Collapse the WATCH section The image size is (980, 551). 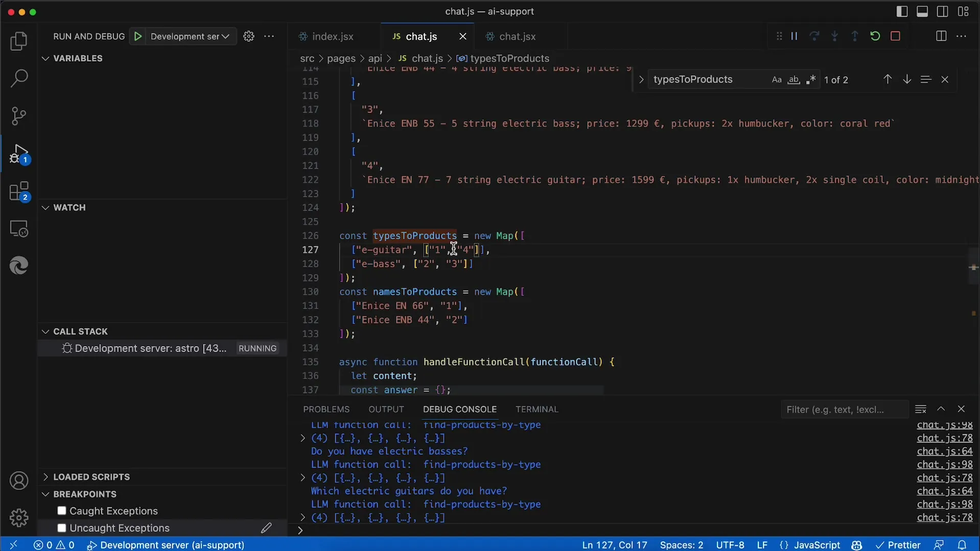45,208
